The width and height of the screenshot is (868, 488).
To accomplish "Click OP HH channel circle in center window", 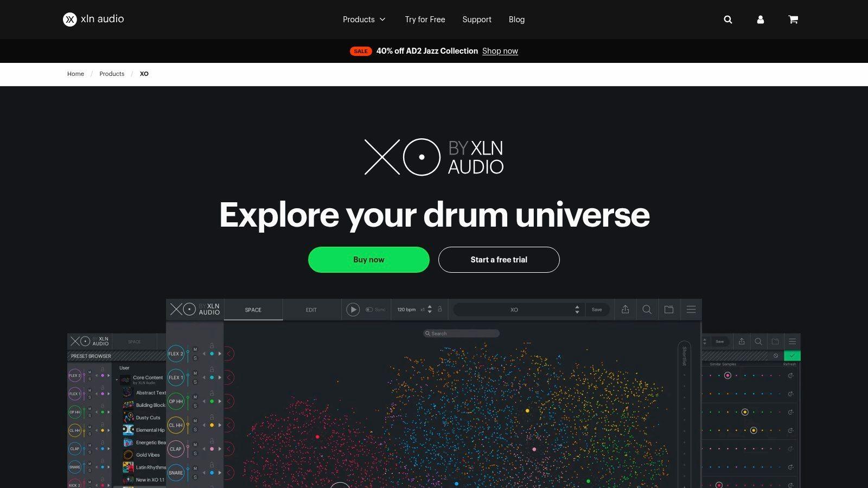I will click(176, 401).
